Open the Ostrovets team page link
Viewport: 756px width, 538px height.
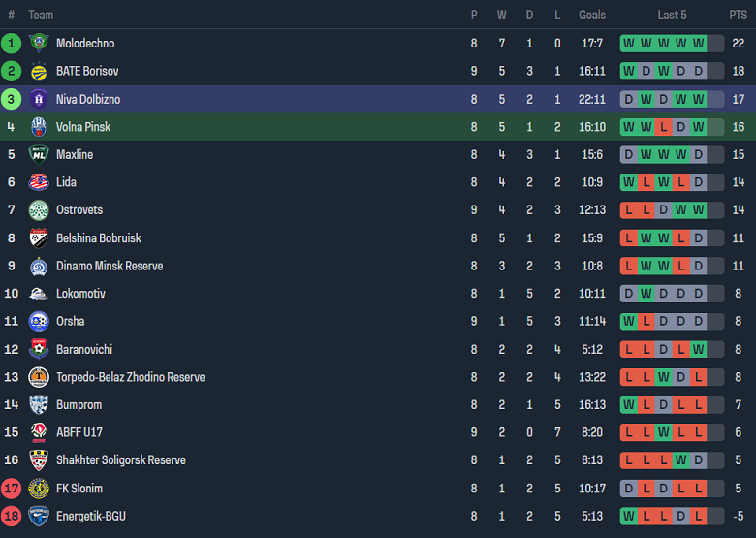(x=79, y=210)
